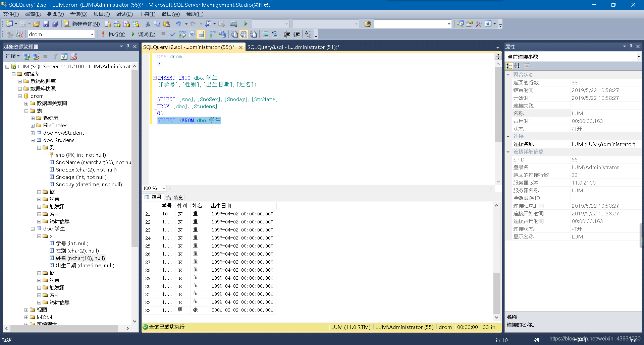The width and height of the screenshot is (644, 345).
Task: Open the Find in Files icon
Action: click(x=368, y=24)
